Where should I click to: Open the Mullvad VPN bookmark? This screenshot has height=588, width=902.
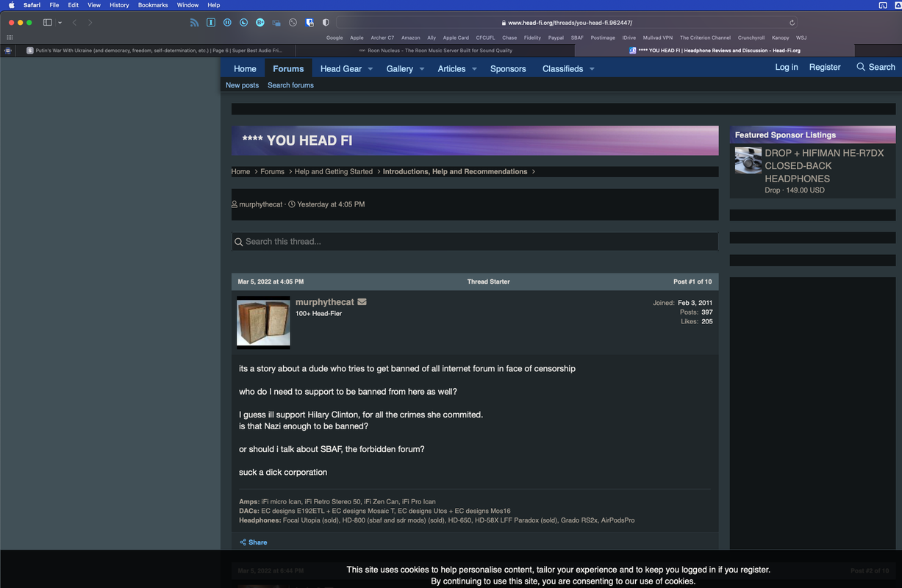(658, 37)
